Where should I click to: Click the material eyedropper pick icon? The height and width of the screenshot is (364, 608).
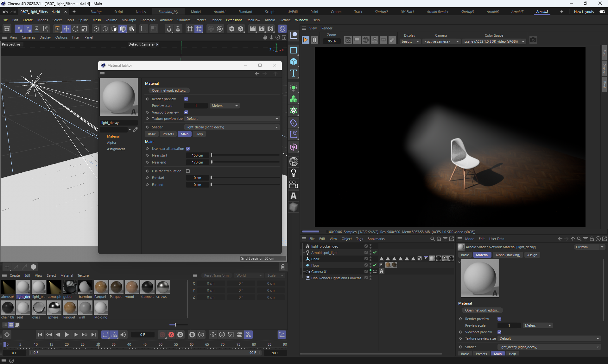click(135, 130)
